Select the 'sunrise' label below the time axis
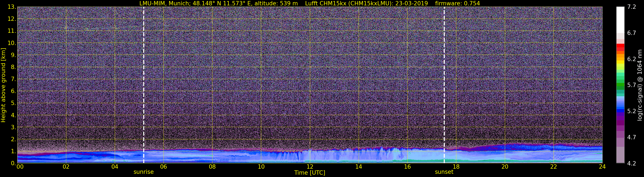This screenshot has height=177, width=644. [143, 172]
